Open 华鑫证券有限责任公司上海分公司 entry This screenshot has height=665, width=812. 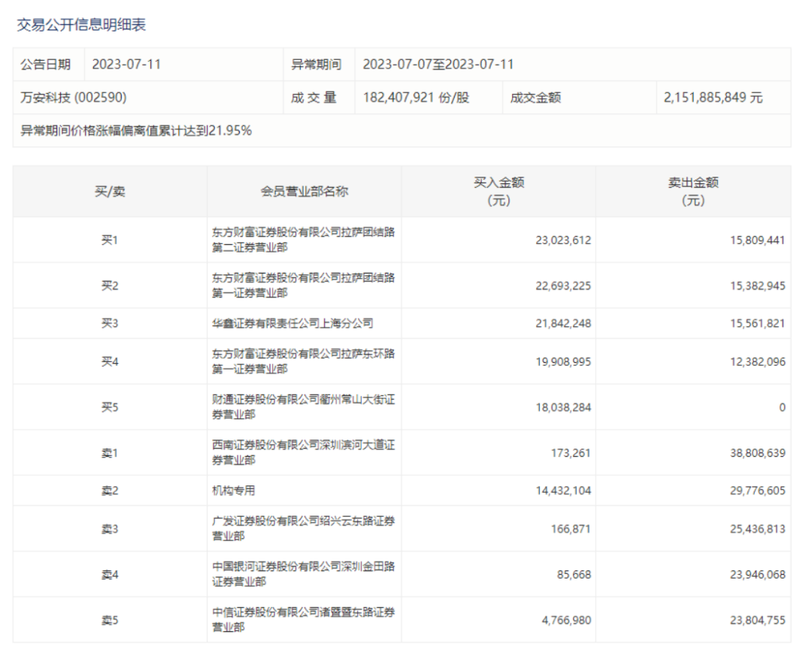pyautogui.click(x=292, y=323)
